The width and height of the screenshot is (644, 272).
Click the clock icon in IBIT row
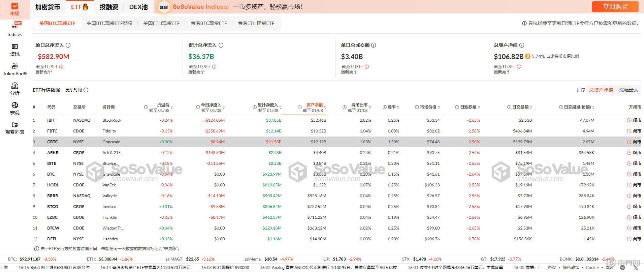pyautogui.click(x=629, y=120)
